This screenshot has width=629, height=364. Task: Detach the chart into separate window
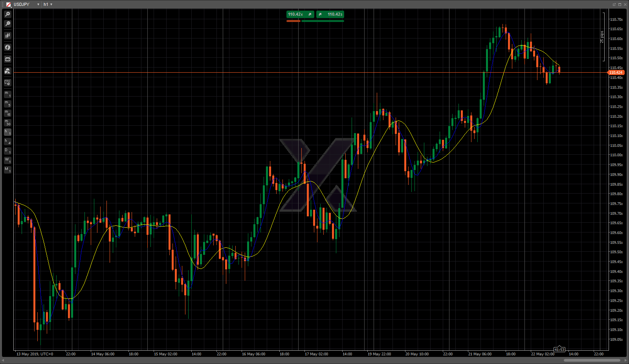click(614, 4)
